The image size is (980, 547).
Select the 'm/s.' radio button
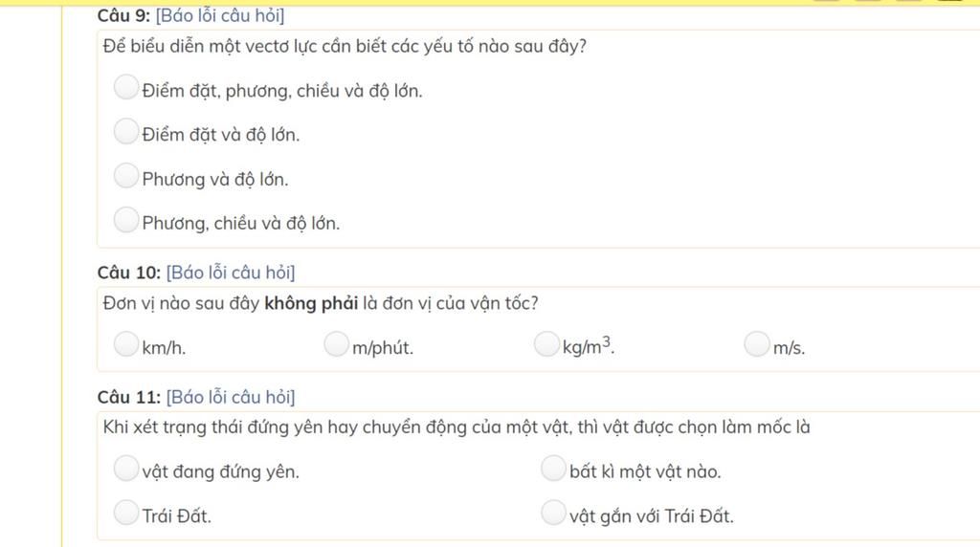756,344
